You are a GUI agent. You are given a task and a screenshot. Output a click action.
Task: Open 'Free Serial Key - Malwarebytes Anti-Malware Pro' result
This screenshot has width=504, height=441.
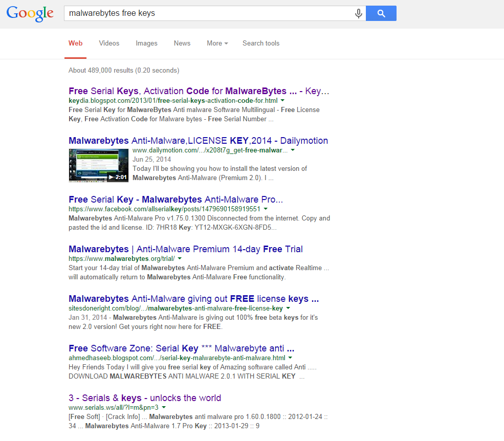176,200
